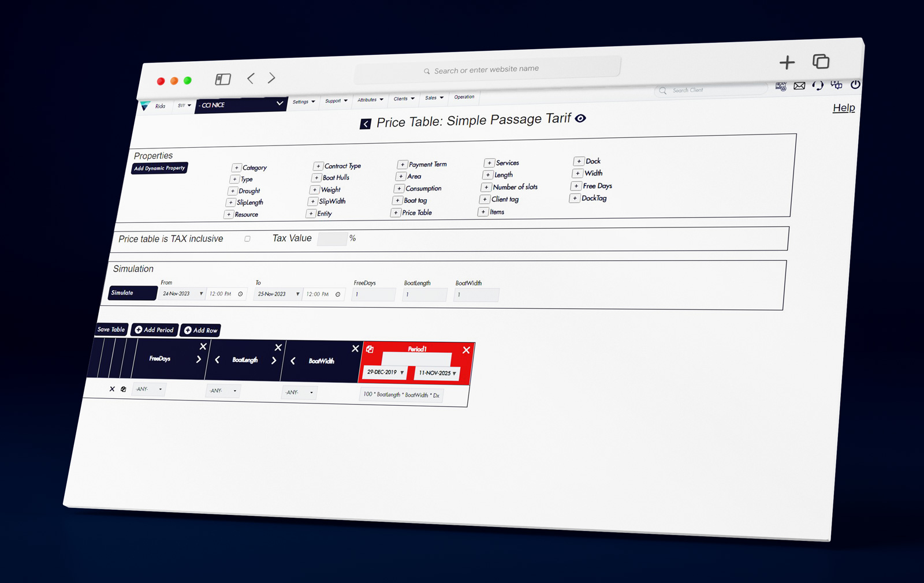Click inside the Search Client field

coord(710,91)
